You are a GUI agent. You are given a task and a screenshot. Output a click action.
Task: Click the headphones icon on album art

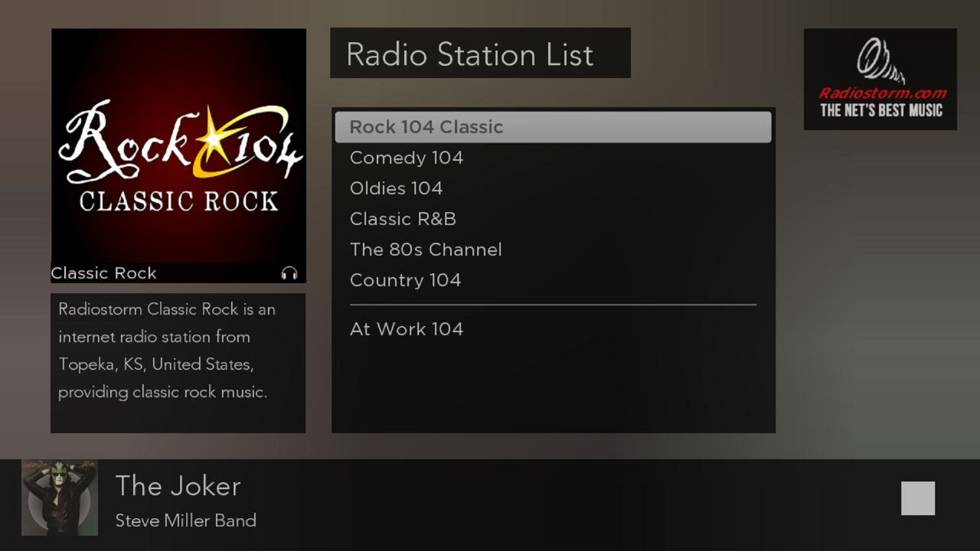point(289,271)
